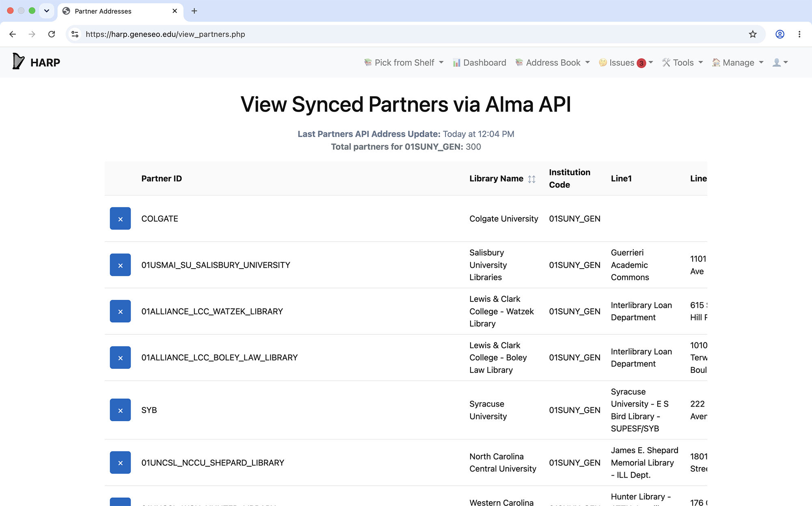Go to the Dashboard page
The image size is (812, 506).
(479, 62)
